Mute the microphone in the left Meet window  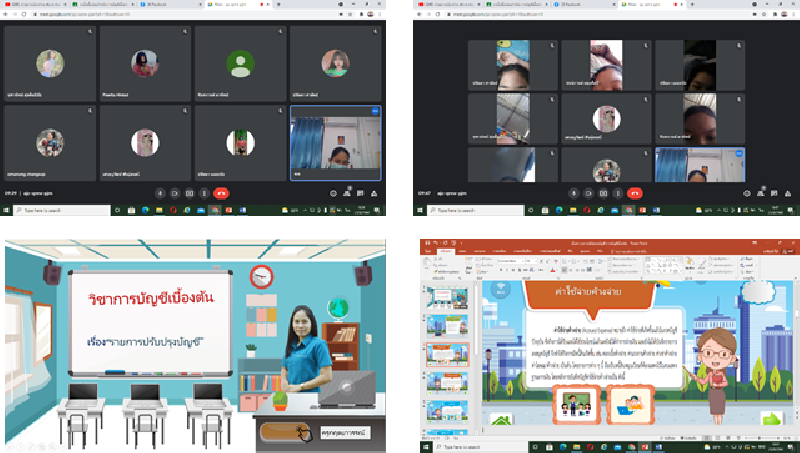pyautogui.click(x=159, y=193)
